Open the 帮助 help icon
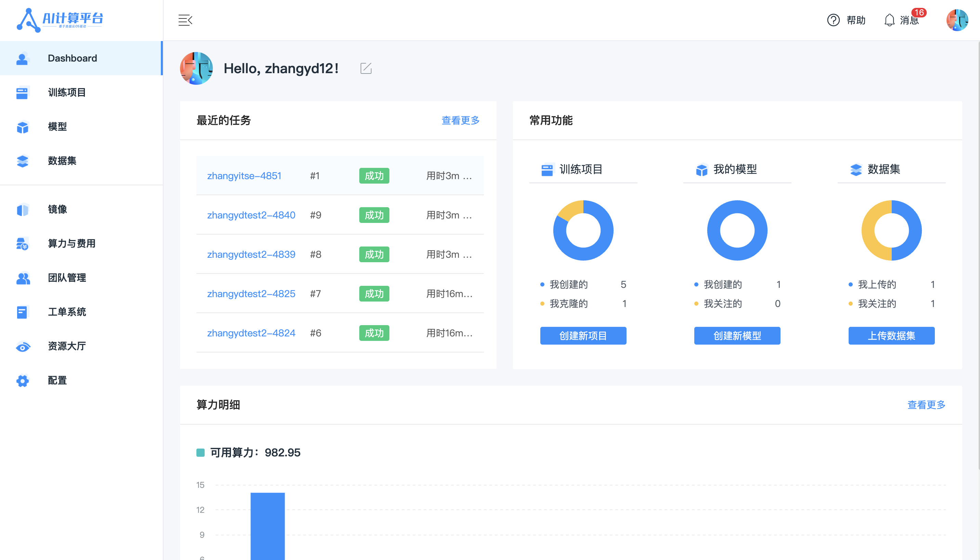The image size is (980, 560). (833, 20)
